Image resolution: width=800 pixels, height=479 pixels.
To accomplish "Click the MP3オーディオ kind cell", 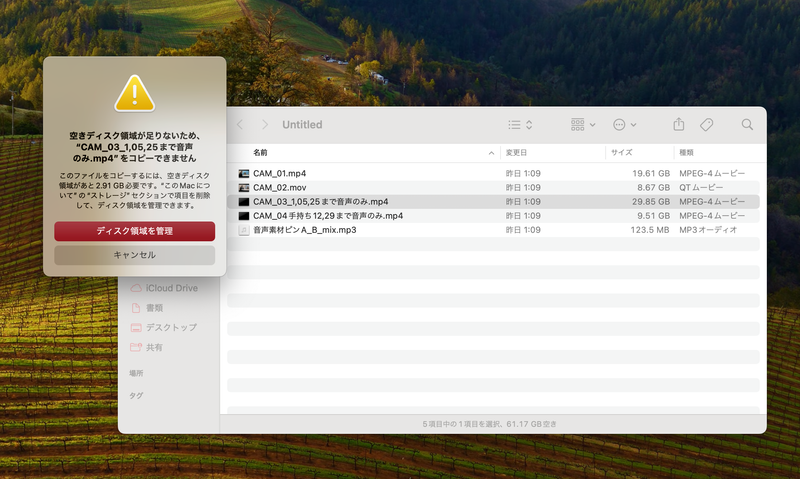I will click(x=708, y=230).
